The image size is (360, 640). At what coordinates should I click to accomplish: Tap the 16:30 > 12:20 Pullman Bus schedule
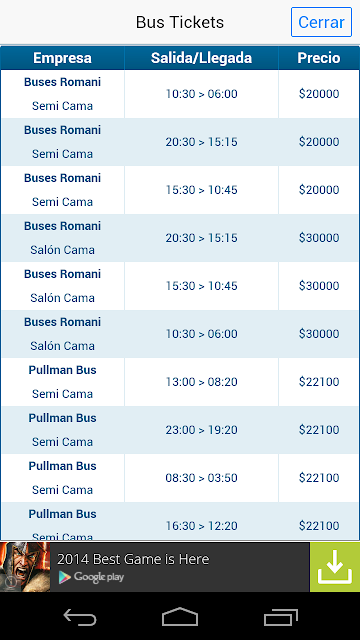point(201,526)
